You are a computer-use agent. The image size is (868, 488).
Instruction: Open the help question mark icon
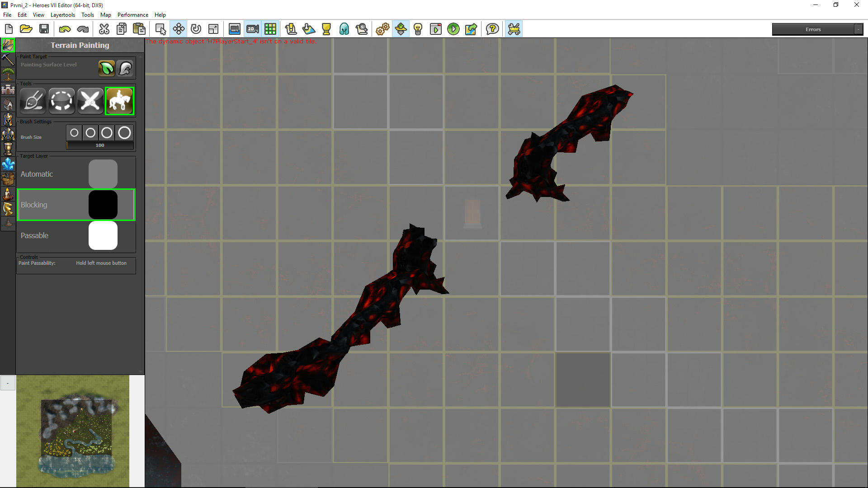click(492, 29)
